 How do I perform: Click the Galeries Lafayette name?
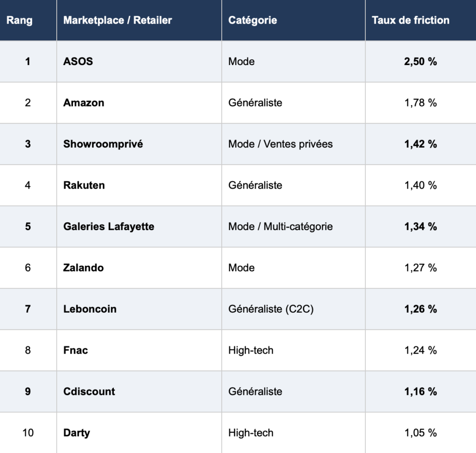point(109,227)
